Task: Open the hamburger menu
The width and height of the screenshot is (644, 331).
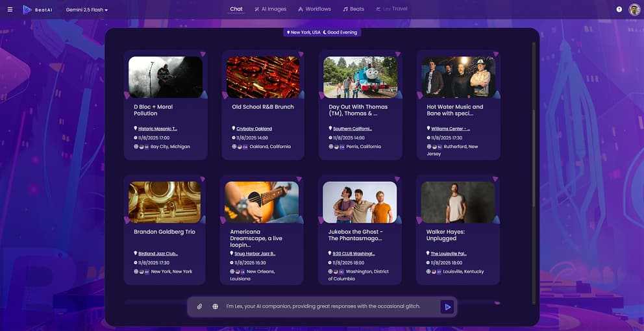Action: (10, 9)
